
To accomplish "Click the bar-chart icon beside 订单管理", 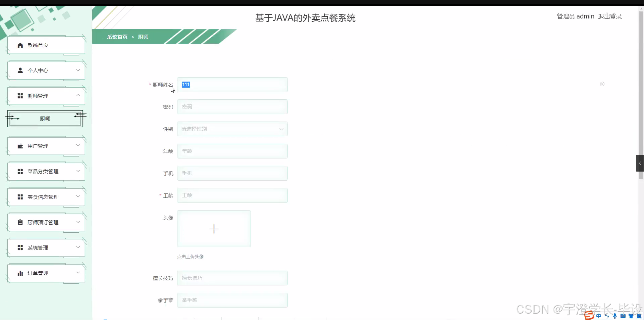I will pyautogui.click(x=20, y=273).
